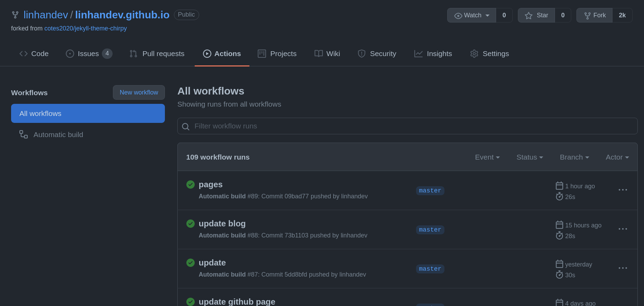
Task: Go to the Insights tab
Action: pos(433,54)
